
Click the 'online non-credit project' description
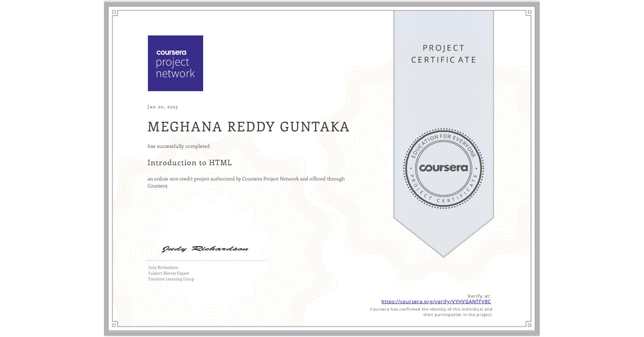(x=246, y=182)
